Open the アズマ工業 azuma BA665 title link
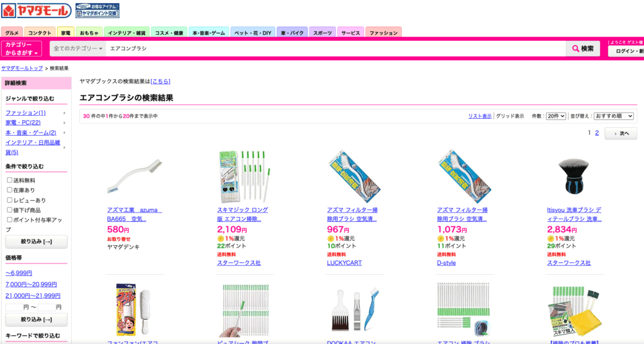 click(x=135, y=214)
